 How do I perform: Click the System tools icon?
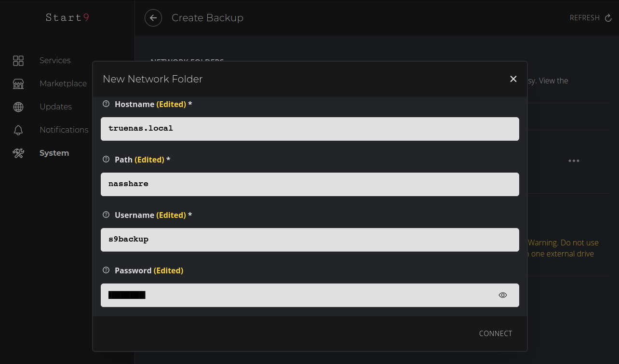tap(18, 153)
